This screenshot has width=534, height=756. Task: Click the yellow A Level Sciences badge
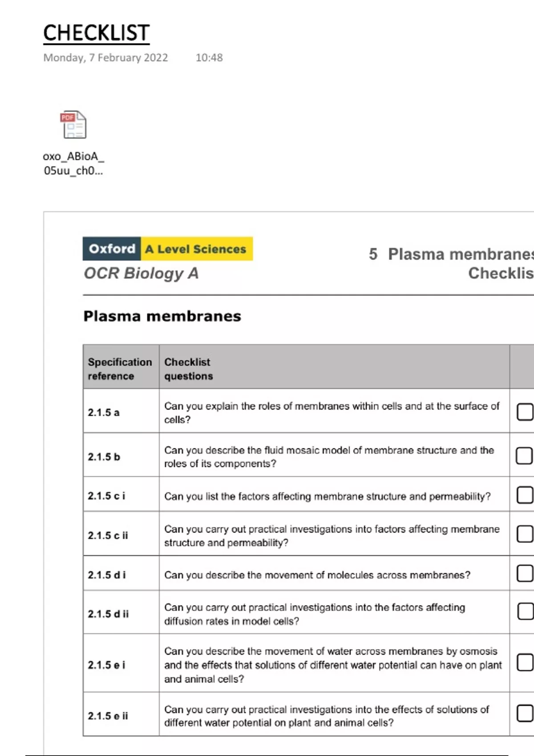coord(196,249)
